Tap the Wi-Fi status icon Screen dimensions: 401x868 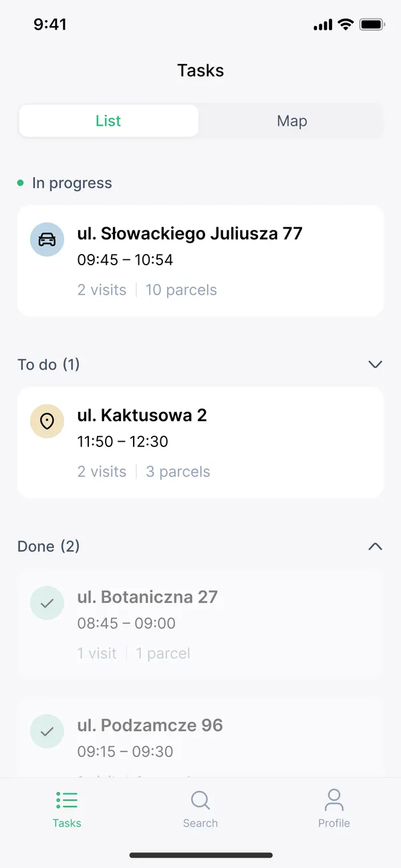point(346,25)
